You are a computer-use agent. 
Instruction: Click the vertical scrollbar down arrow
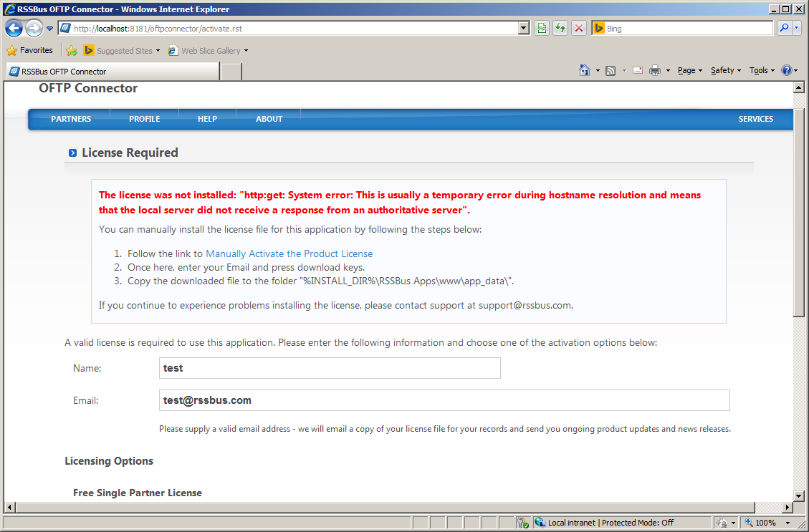tap(799, 496)
